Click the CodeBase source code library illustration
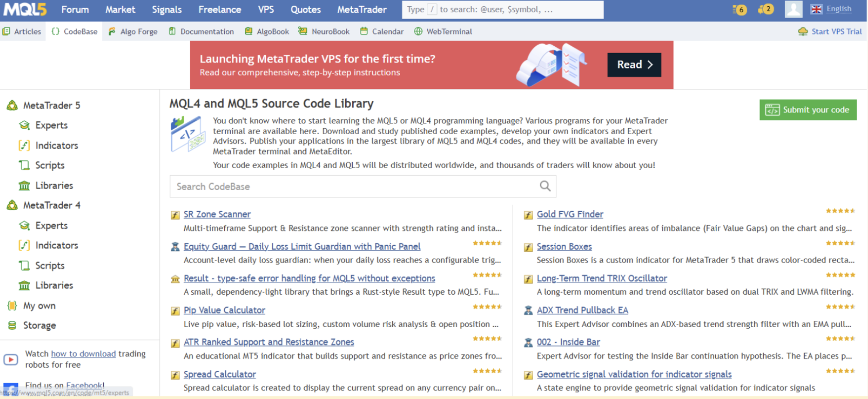 [188, 134]
